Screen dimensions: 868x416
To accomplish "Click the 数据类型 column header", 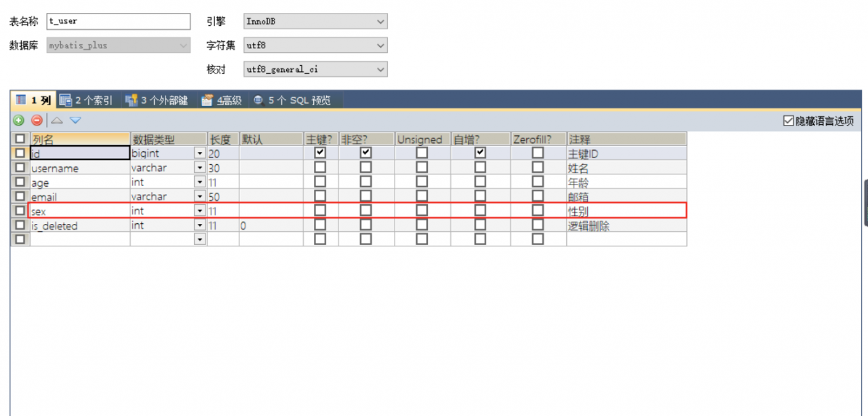I will 168,139.
